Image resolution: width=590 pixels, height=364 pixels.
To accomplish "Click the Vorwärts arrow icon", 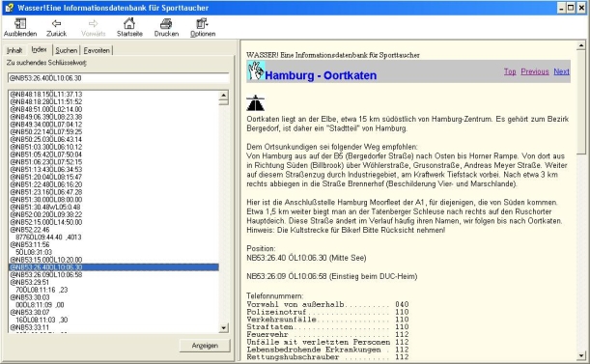I will point(93,24).
